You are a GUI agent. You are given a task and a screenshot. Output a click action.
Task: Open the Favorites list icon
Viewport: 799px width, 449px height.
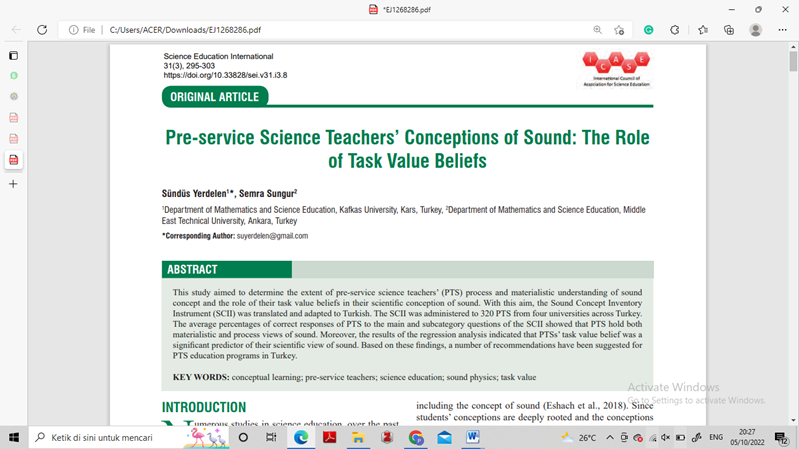[x=703, y=30]
